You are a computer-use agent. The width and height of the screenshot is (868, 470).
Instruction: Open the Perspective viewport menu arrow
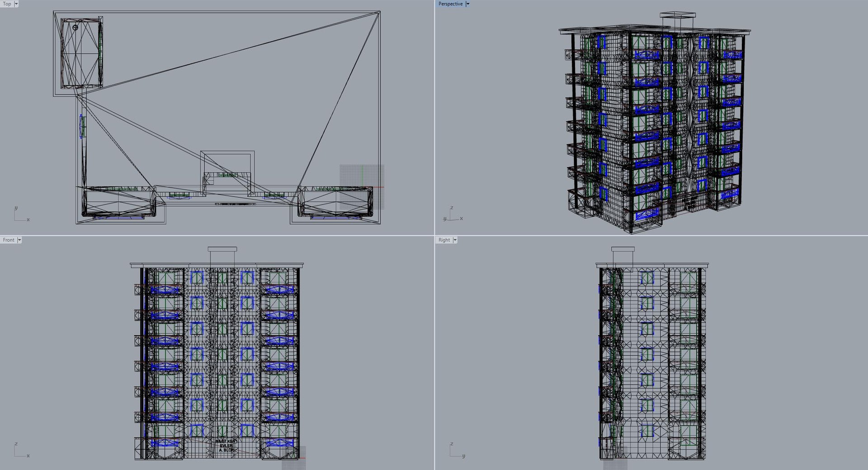[x=468, y=4]
